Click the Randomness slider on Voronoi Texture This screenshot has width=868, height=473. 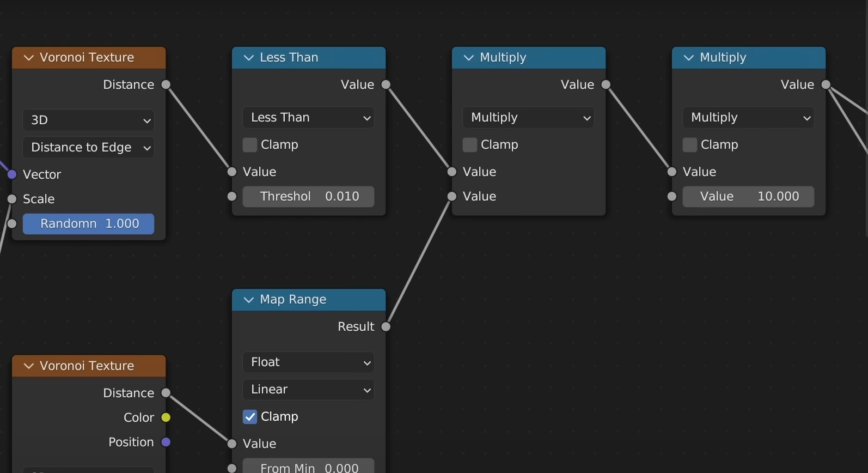89,223
